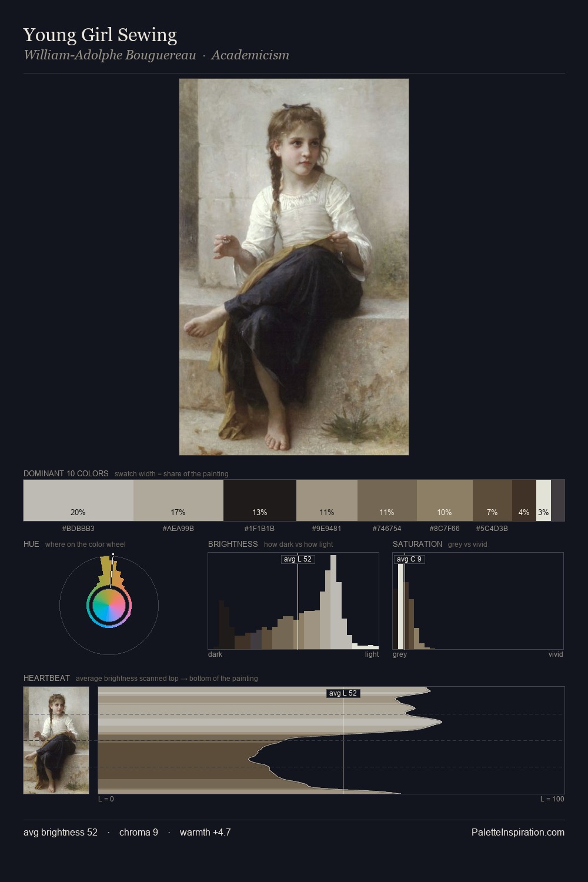Click the "HUE" section heading

31,544
